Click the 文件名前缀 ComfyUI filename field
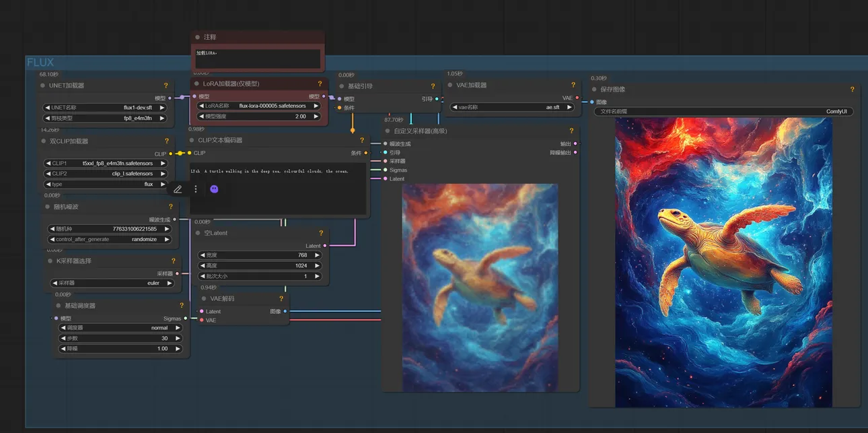Screen dimensions: 868x433 [x=723, y=112]
